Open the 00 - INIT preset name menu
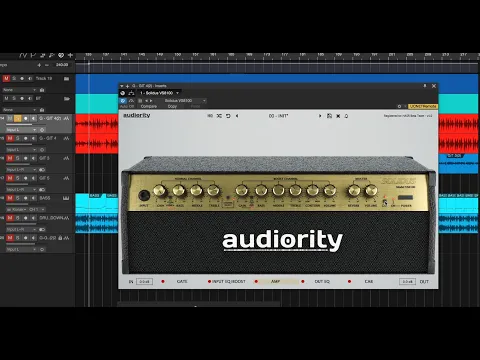 coord(278,116)
